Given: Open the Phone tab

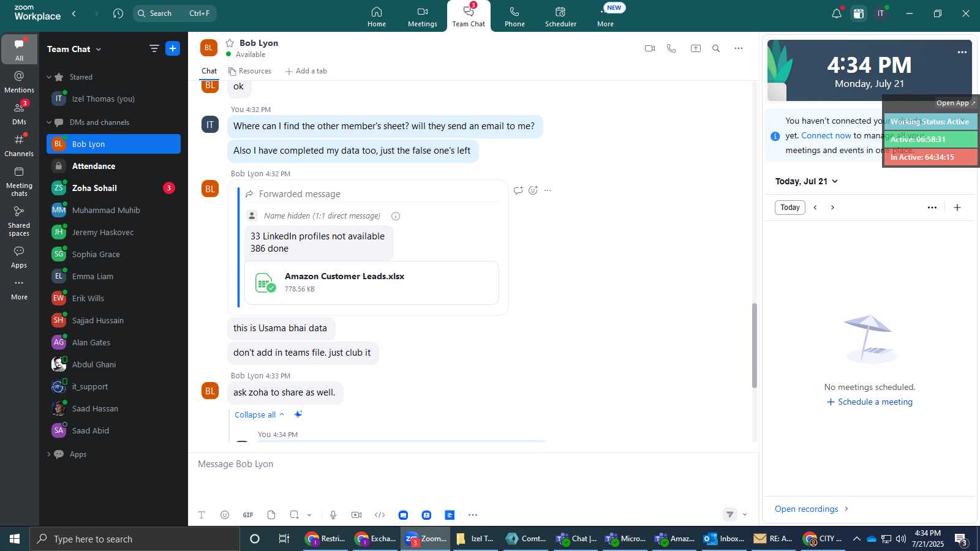Looking at the screenshot, I should point(514,17).
